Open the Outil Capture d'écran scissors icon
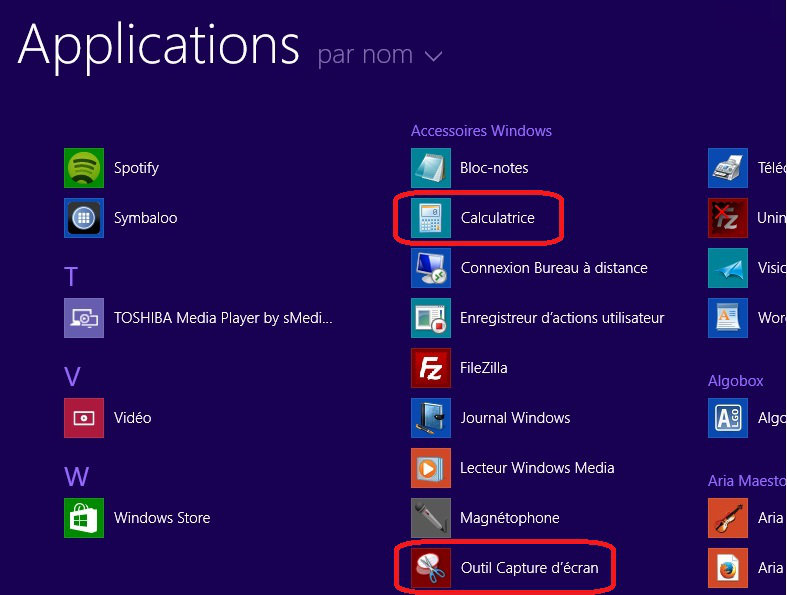Image resolution: width=787 pixels, height=595 pixels. (x=431, y=568)
